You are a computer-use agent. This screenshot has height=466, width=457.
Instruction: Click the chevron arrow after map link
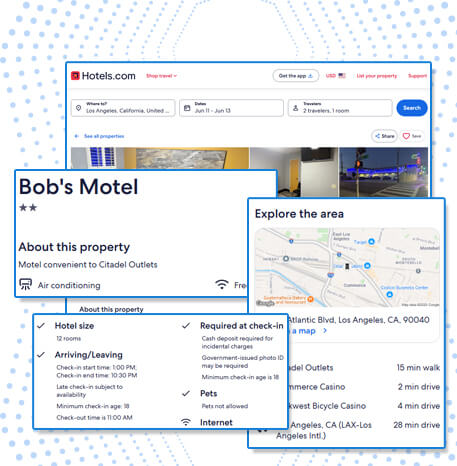coord(325,331)
